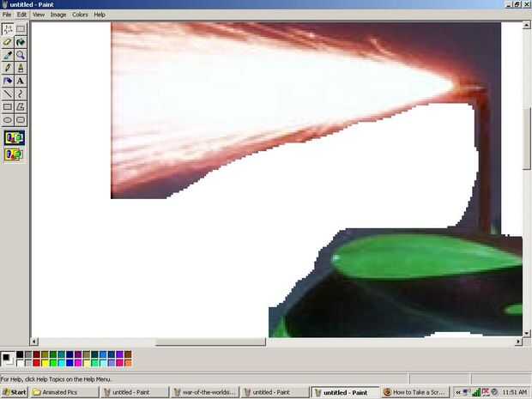532x399 pixels.
Task: Pick the dark red swatch in top row
Action: coord(37,354)
